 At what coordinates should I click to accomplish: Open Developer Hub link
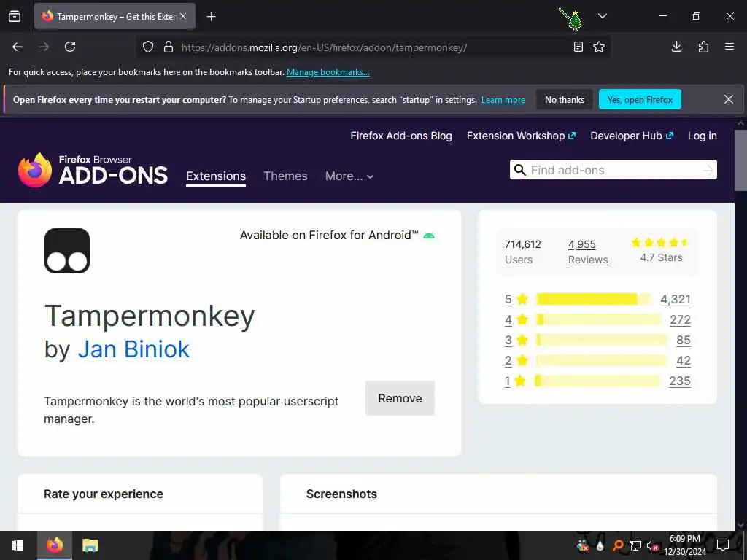(x=632, y=136)
